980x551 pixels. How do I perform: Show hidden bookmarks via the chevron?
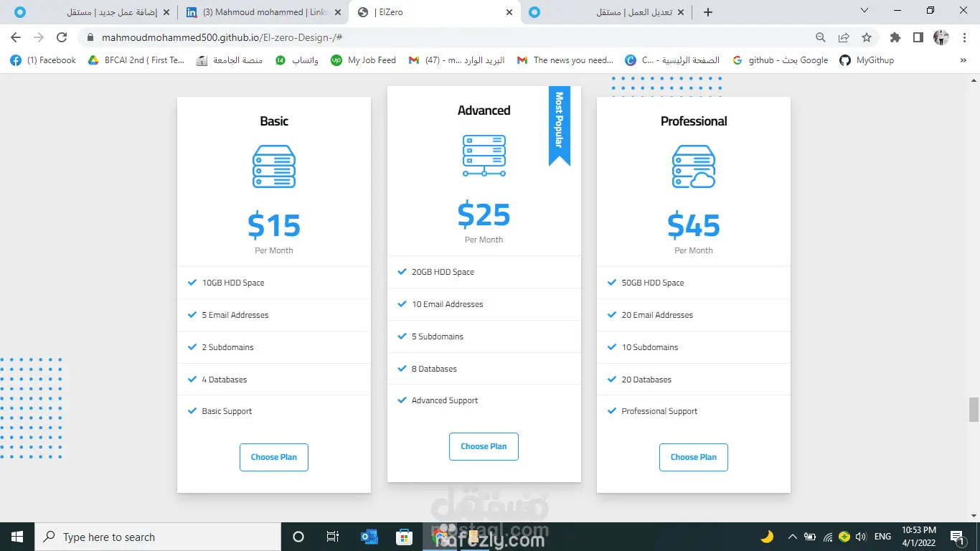[963, 60]
